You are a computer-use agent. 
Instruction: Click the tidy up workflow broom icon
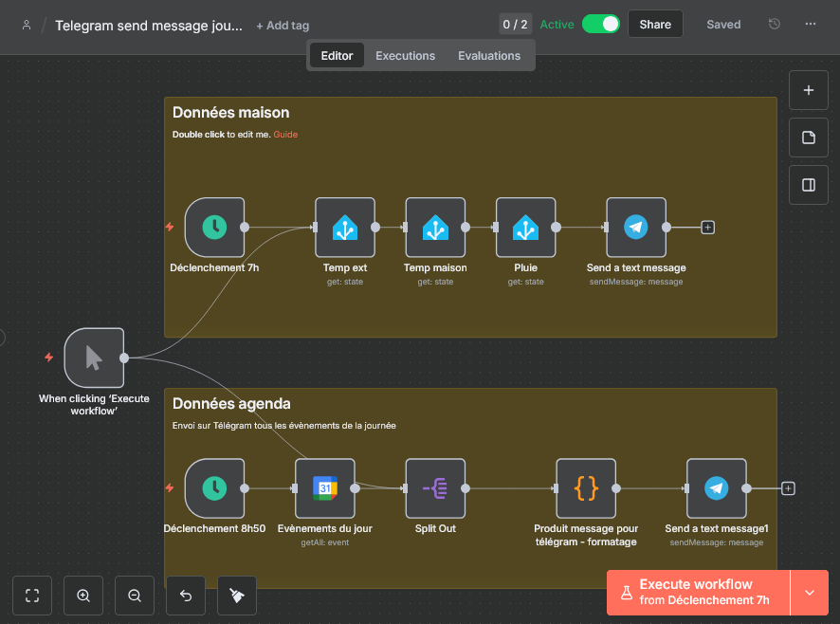(x=237, y=596)
